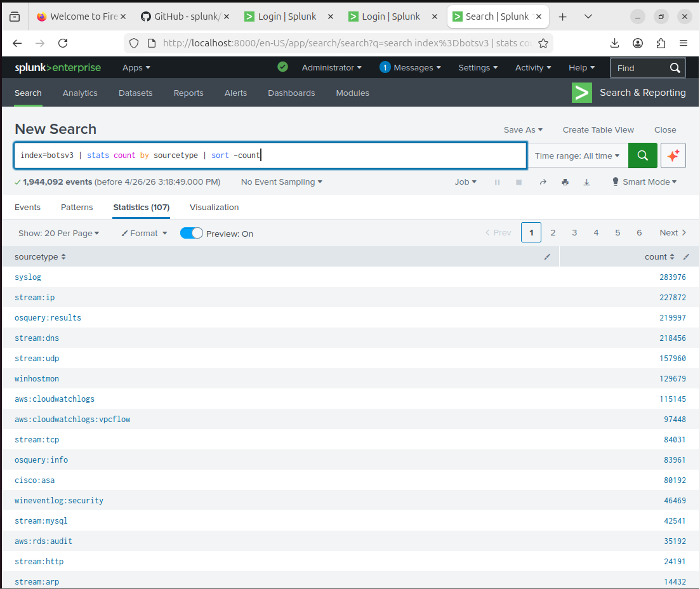
Task: Click the Find search magnifier icon
Action: click(x=675, y=68)
